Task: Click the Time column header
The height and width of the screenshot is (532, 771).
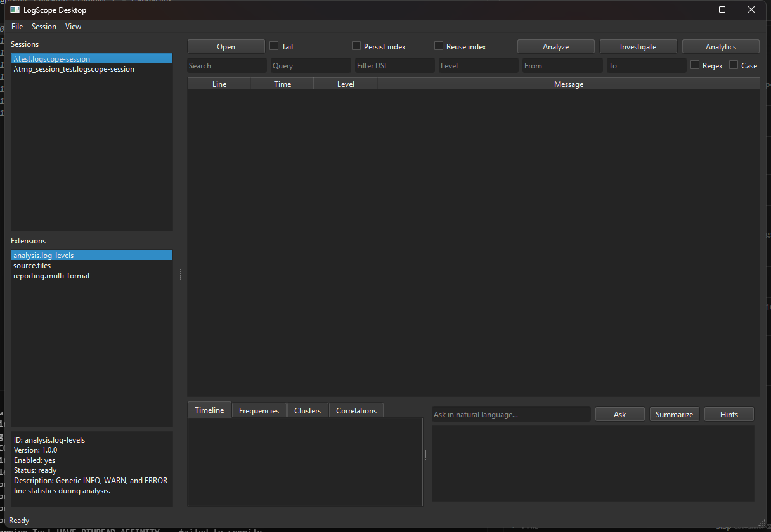Action: pyautogui.click(x=282, y=84)
